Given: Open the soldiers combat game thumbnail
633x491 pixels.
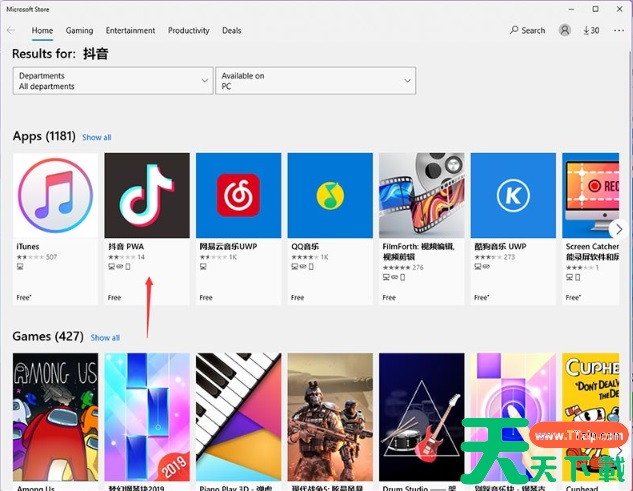Looking at the screenshot, I should pyautogui.click(x=330, y=417).
